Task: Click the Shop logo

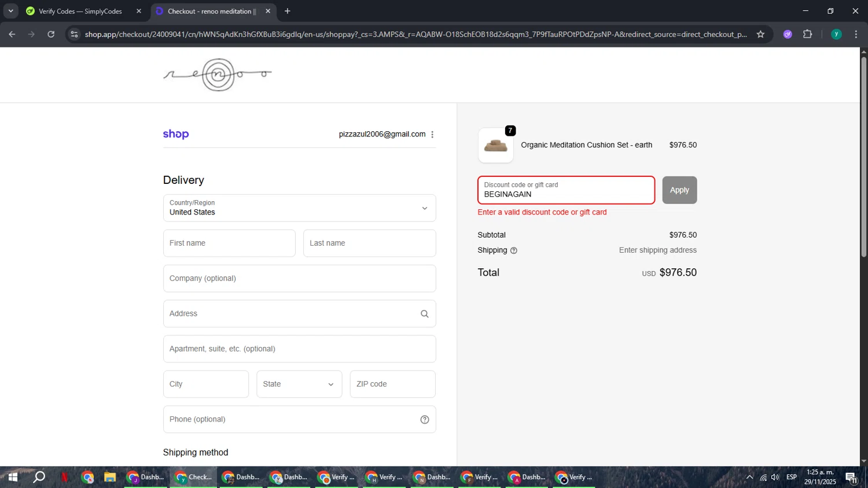Action: click(x=176, y=134)
